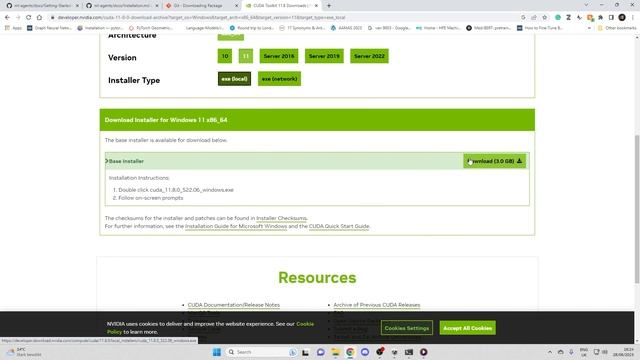Open Cookies Settings in the banner
This screenshot has width=640, height=360.
coord(407,328)
